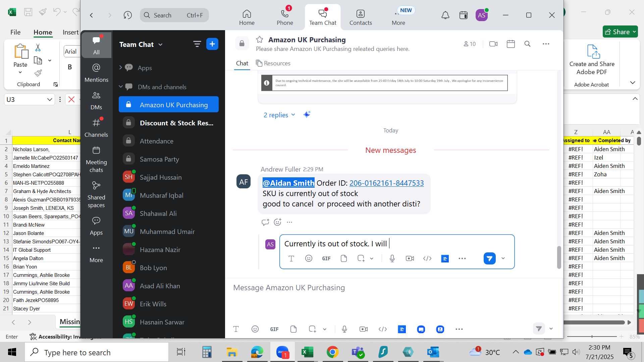Image resolution: width=644 pixels, height=362 pixels.
Task: Start a video meeting from channel header
Action: click(x=493, y=44)
